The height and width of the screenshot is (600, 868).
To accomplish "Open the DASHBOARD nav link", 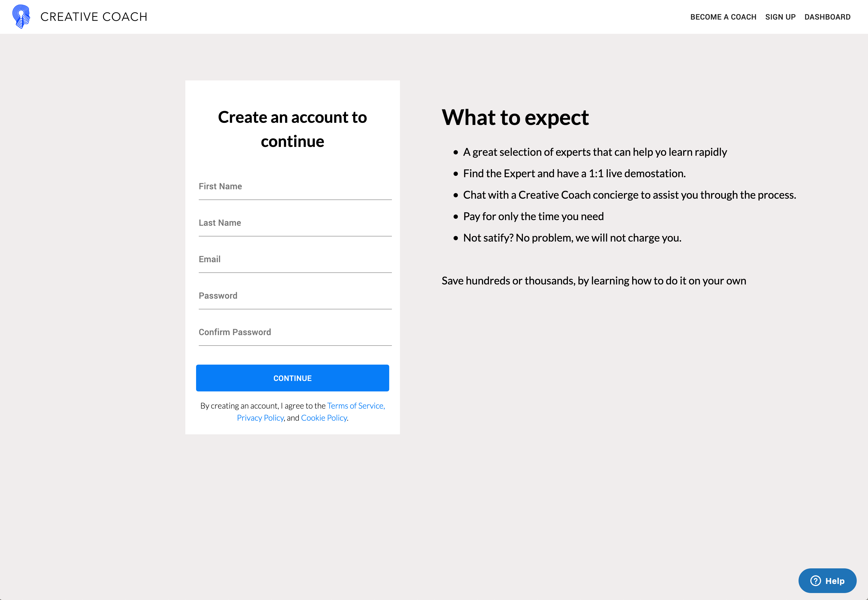I will [827, 17].
